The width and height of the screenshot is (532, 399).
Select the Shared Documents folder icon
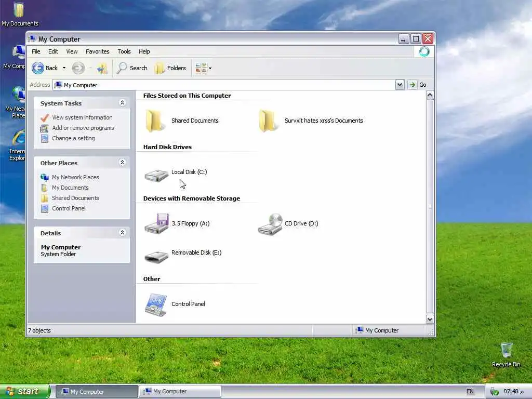tap(156, 121)
